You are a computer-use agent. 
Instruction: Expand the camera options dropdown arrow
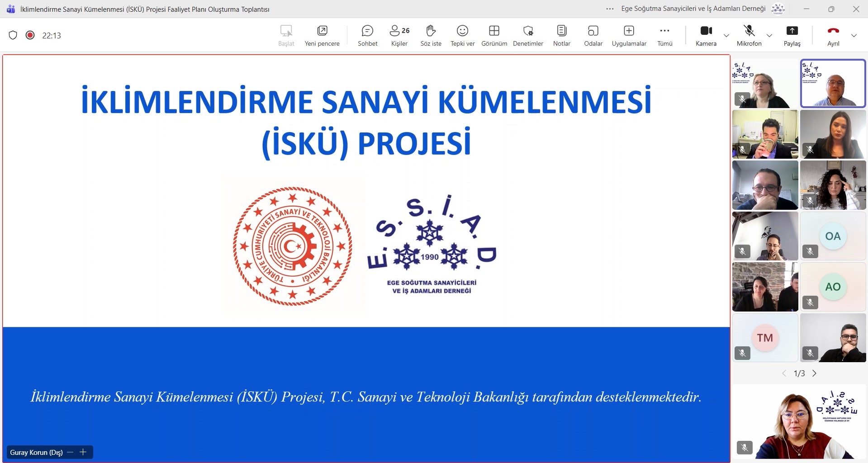pyautogui.click(x=726, y=36)
